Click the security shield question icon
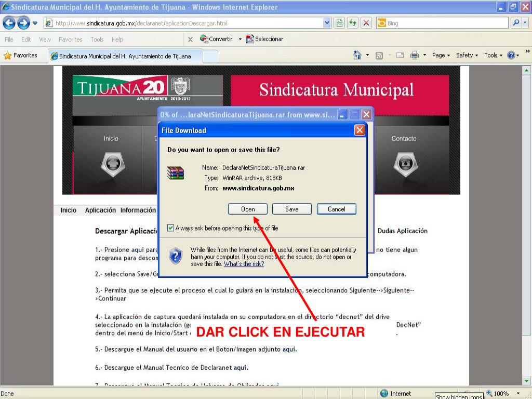Image resolution: width=532 pixels, height=399 pixels. click(x=176, y=256)
